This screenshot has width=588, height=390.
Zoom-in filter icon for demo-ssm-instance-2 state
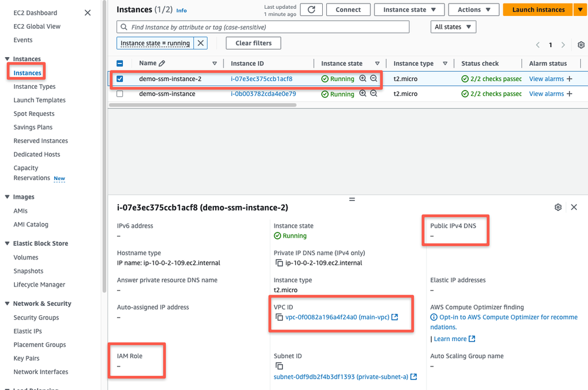pyautogui.click(x=363, y=78)
